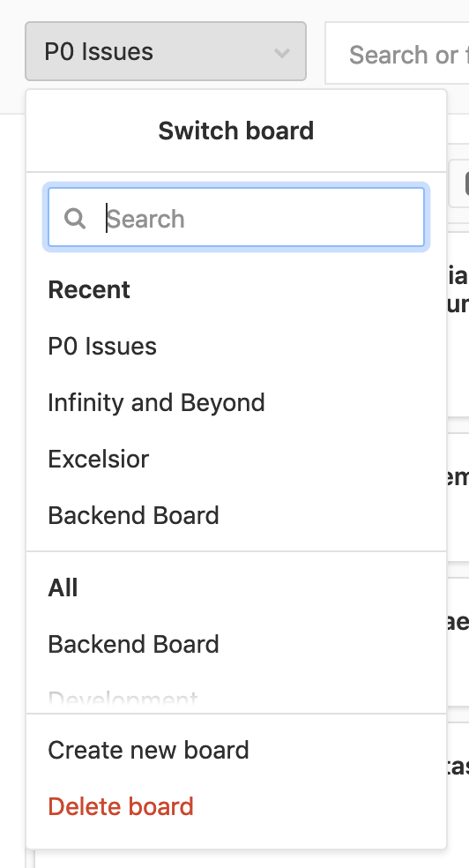Open the P0 Issues board dropdown
Viewport: 469px width, 868px height.
pyautogui.click(x=166, y=51)
